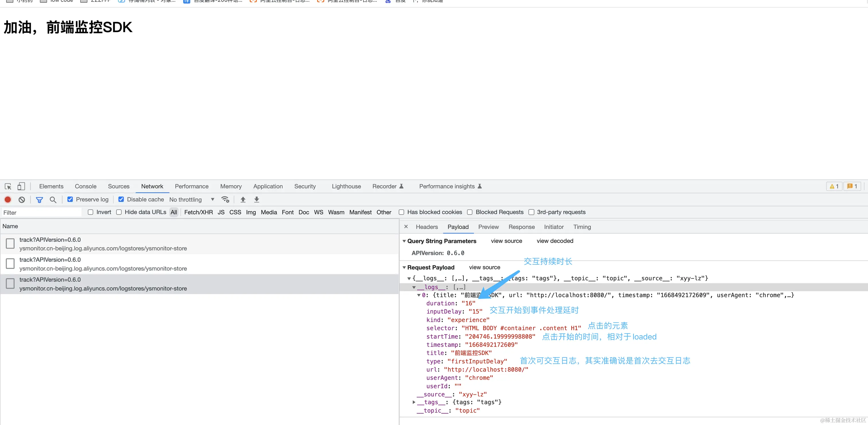
Task: Stop recording network log
Action: click(x=8, y=199)
